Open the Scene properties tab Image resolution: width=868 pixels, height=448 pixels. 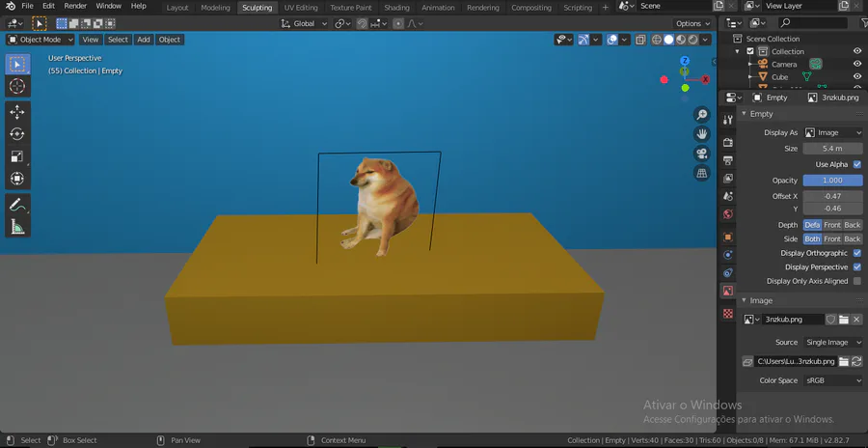pyautogui.click(x=728, y=196)
